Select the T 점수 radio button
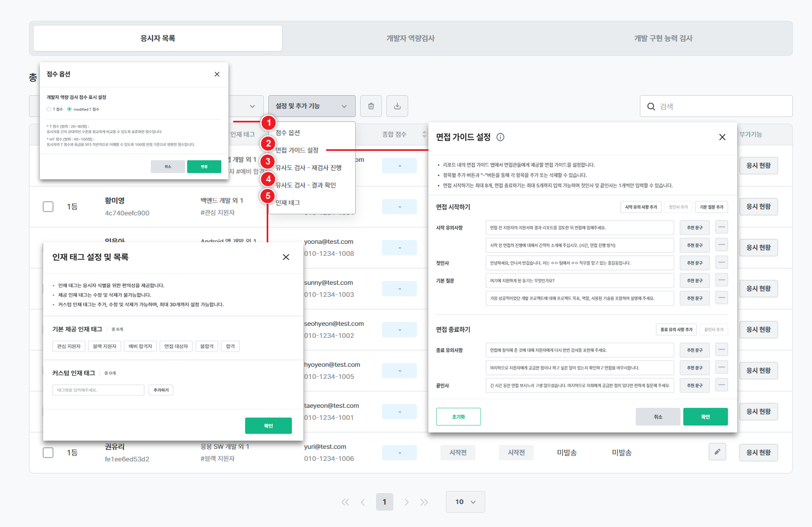812x527 pixels. pos(49,109)
